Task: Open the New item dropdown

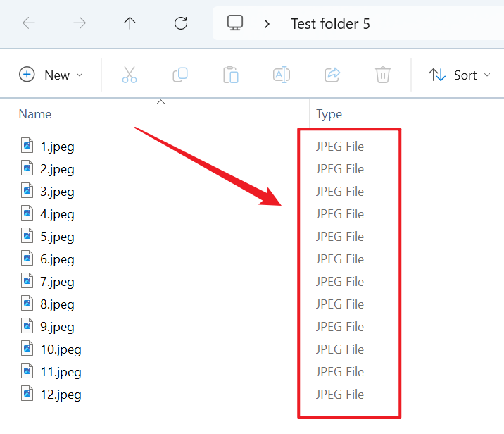Action: tap(51, 75)
